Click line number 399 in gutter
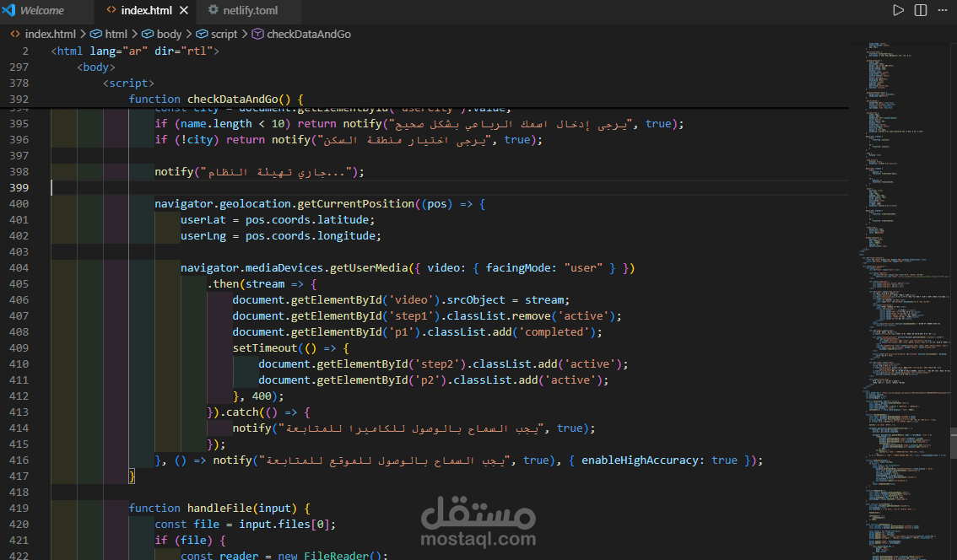 (19, 188)
